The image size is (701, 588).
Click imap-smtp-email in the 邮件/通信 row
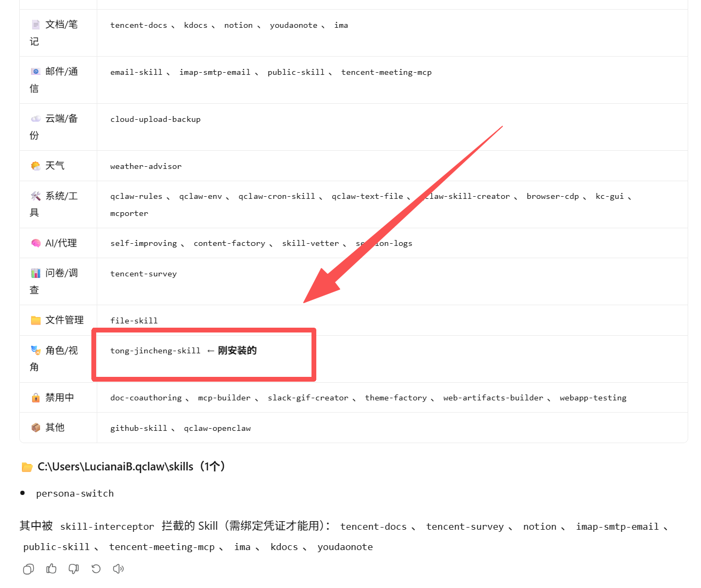tap(215, 72)
